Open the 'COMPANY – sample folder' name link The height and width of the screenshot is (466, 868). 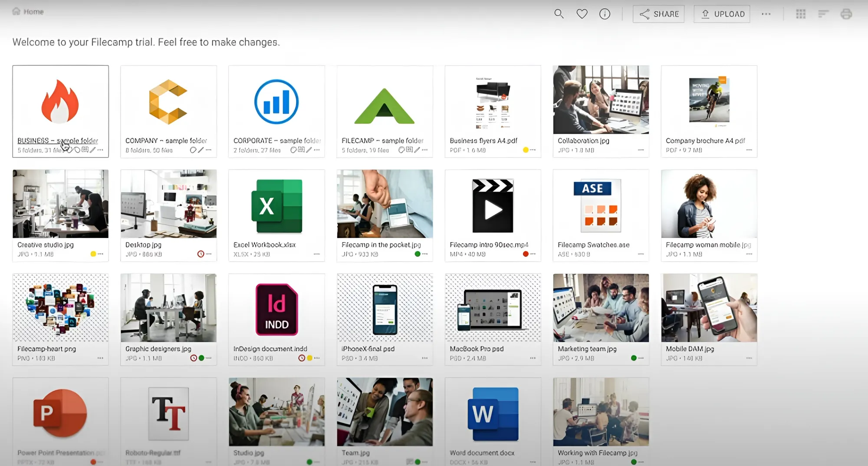click(x=166, y=141)
